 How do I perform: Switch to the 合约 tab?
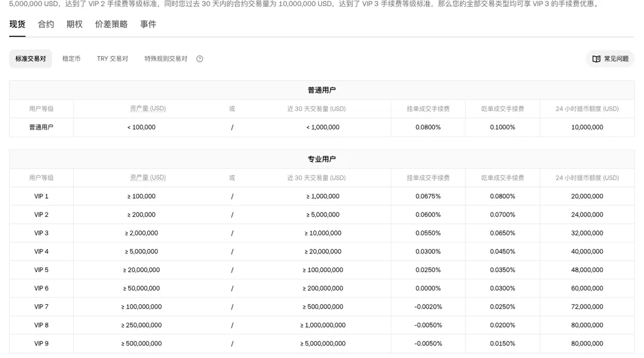click(x=46, y=24)
